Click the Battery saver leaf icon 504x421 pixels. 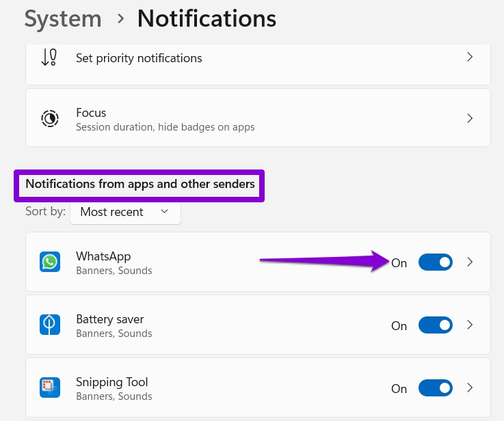point(50,325)
